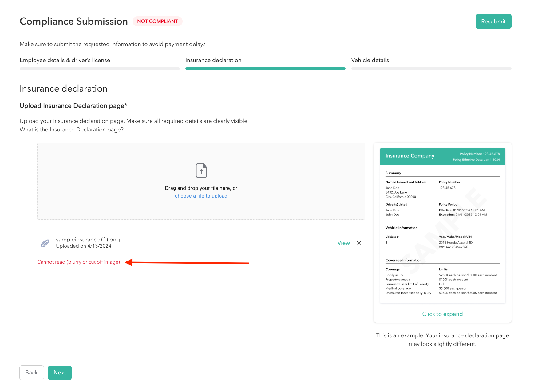Image resolution: width=546 pixels, height=392 pixels.
Task: Click the Insurance declaration green progress bar
Action: 265,69
